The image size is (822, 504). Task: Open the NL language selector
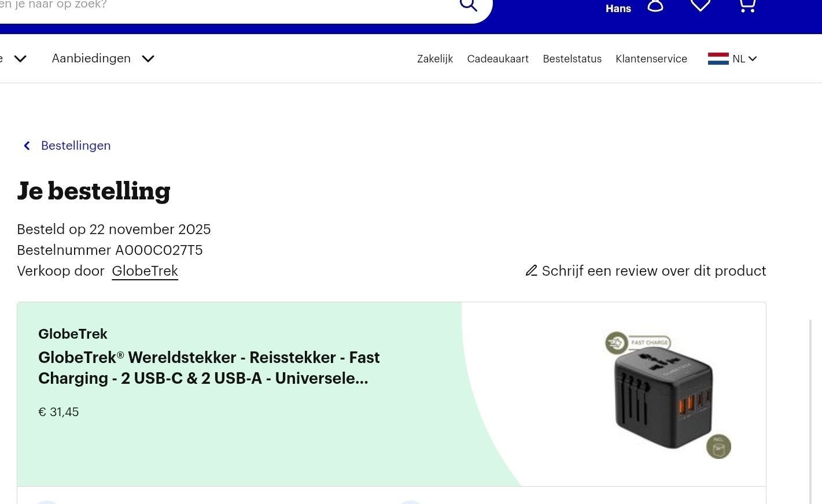[x=732, y=58]
